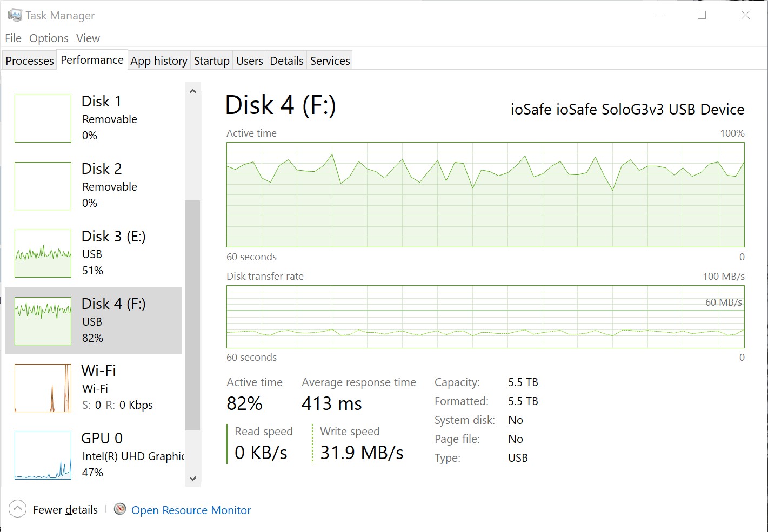Click the Active time graph
The image size is (768, 532).
pos(485,194)
